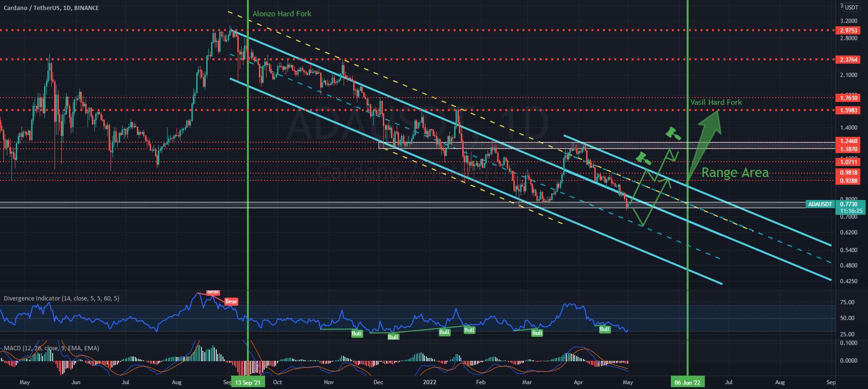This screenshot has width=868, height=389.
Task: Click the 0.6200 price axis value
Action: point(848,233)
